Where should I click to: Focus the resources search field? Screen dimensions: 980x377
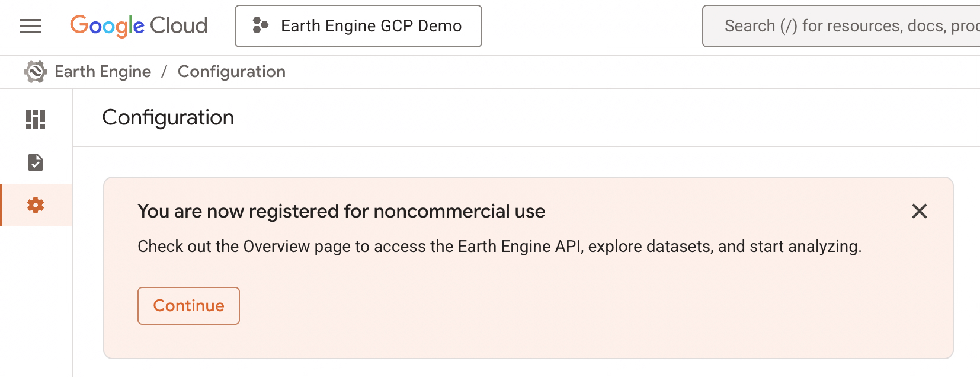tap(841, 26)
